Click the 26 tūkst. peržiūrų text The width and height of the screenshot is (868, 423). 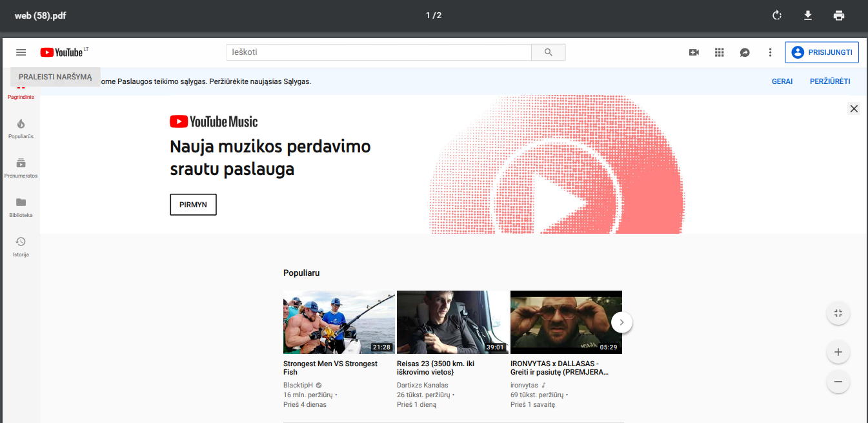[423, 395]
